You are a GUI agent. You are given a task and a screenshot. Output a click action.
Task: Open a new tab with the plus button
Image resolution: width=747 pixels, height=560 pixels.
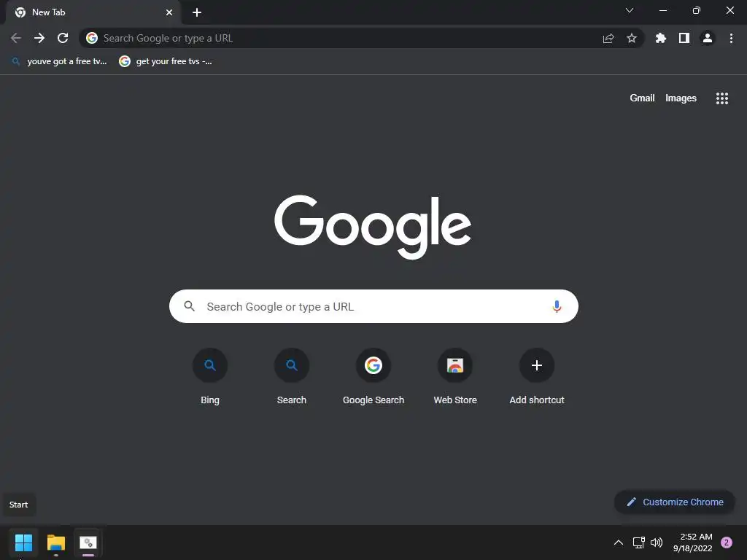[x=197, y=12]
